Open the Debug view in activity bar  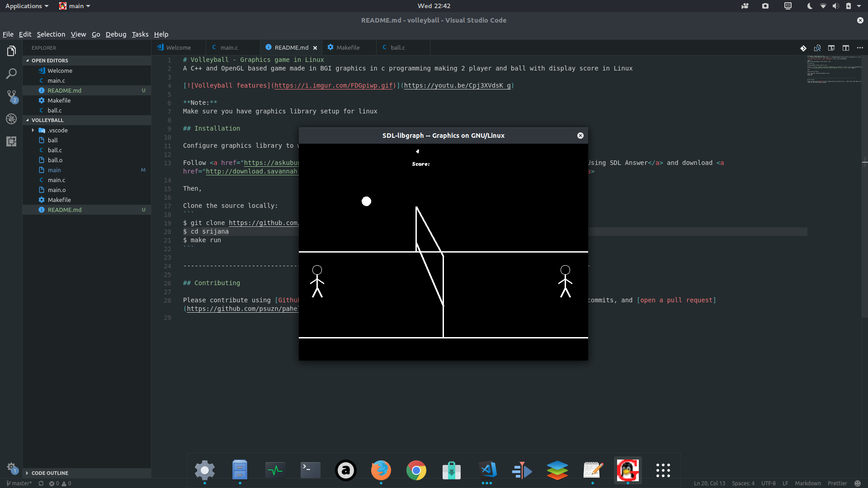point(11,119)
